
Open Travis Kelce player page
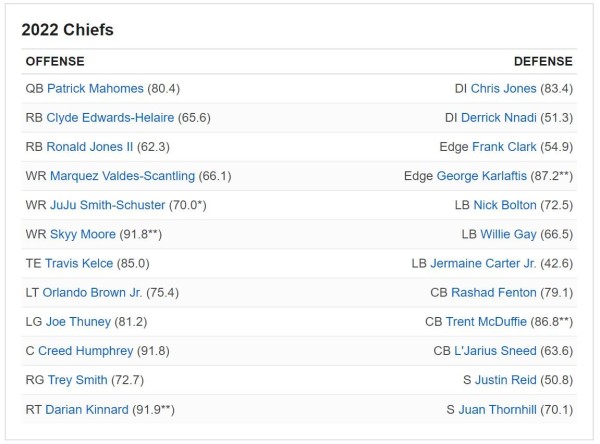[x=79, y=264]
